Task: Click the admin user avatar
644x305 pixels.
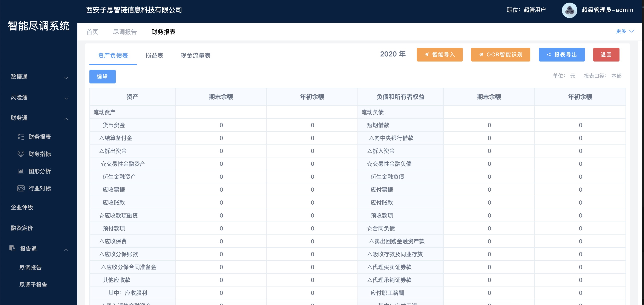Action: (x=569, y=10)
